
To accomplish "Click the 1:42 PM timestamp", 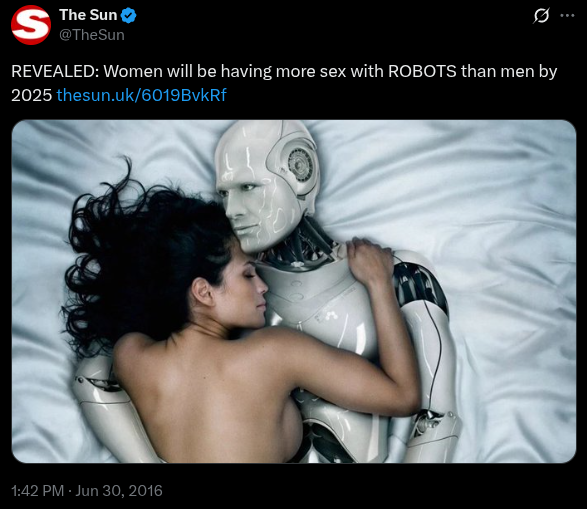I will coord(37,491).
